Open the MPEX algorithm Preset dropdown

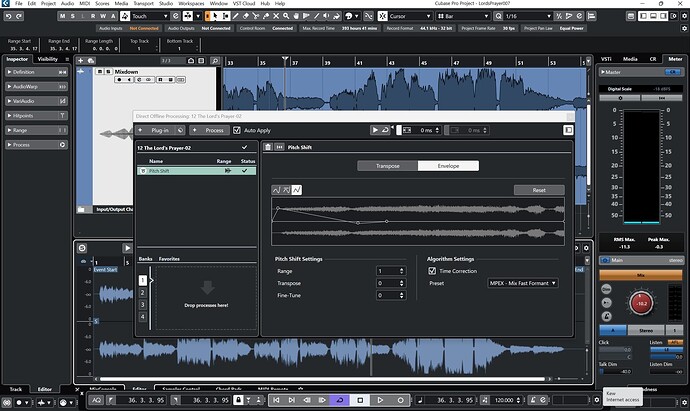(x=523, y=283)
